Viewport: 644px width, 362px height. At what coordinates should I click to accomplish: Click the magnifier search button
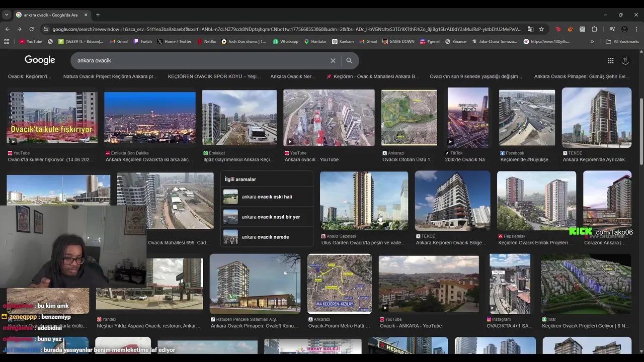click(x=349, y=60)
